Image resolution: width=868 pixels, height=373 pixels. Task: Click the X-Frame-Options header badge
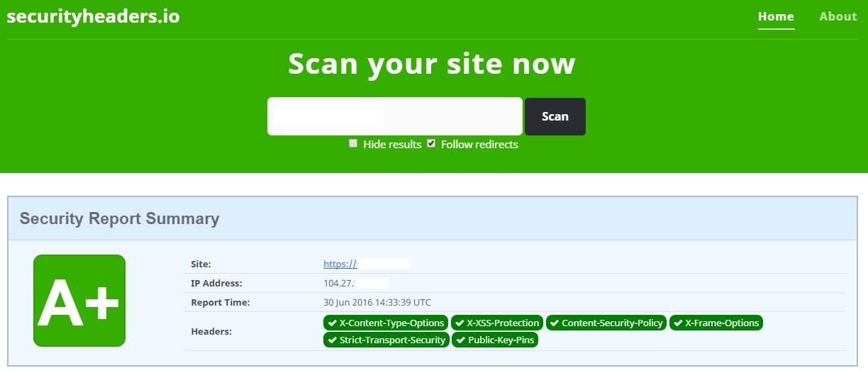click(716, 323)
